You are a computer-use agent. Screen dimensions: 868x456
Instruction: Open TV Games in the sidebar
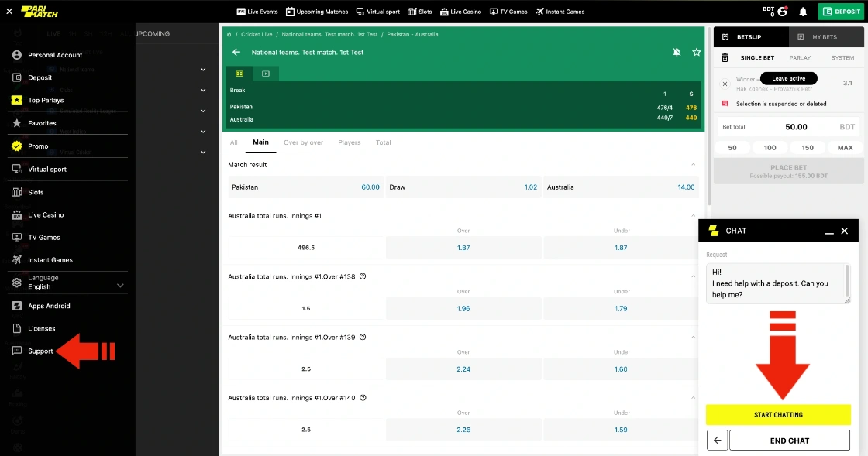point(44,237)
